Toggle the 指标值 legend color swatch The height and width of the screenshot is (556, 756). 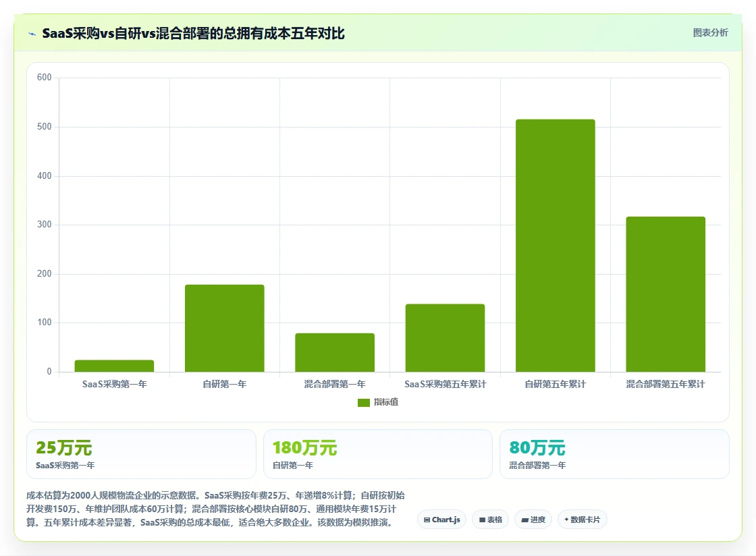[364, 402]
